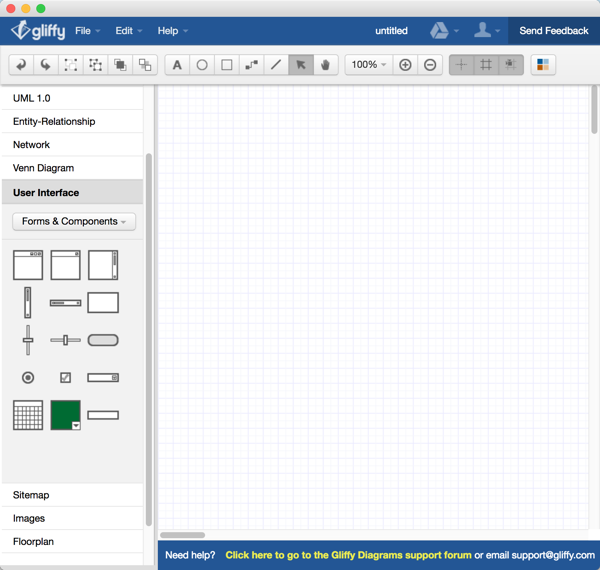Viewport: 600px width, 570px height.
Task: Click the user account silhouette icon
Action: tap(482, 30)
